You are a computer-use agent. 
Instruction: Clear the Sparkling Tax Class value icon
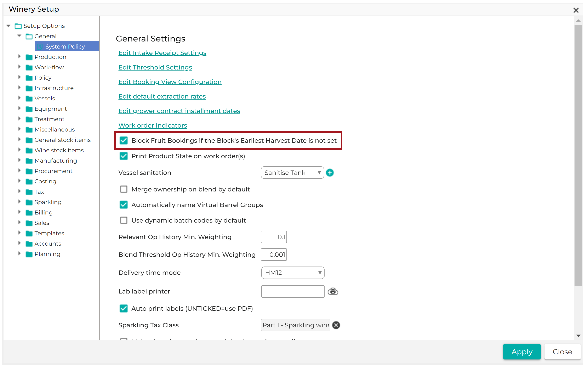point(336,325)
